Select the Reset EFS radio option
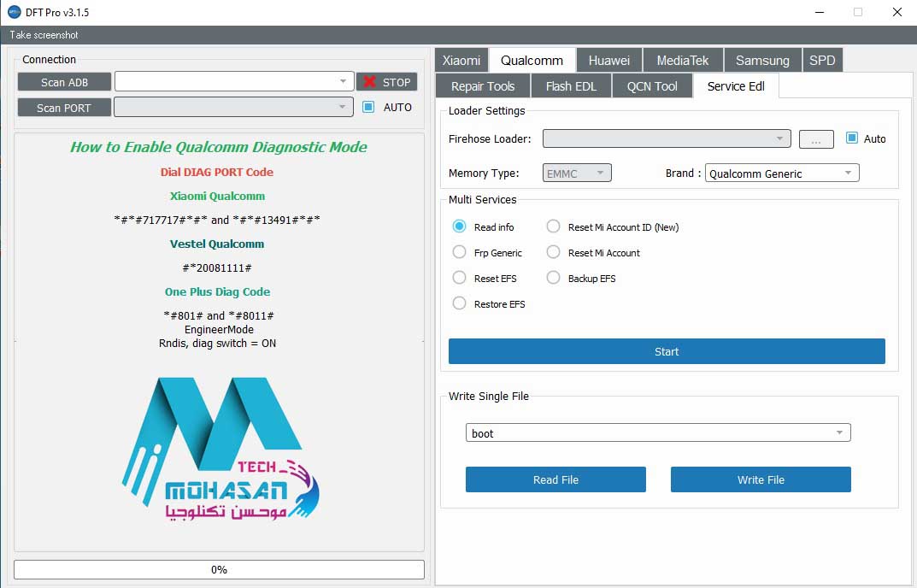This screenshot has width=917, height=588. (x=459, y=278)
